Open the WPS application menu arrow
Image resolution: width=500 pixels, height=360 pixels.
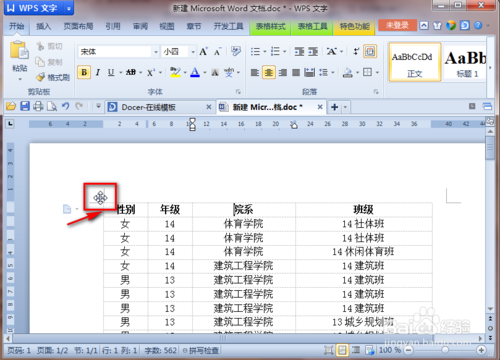(69, 8)
